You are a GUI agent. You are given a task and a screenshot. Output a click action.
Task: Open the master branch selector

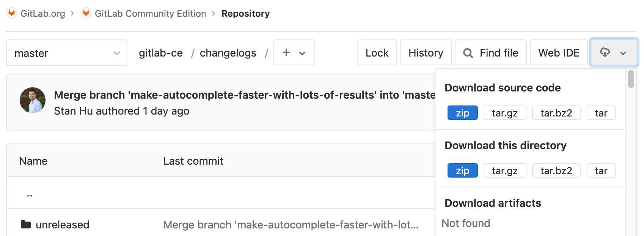pos(66,53)
